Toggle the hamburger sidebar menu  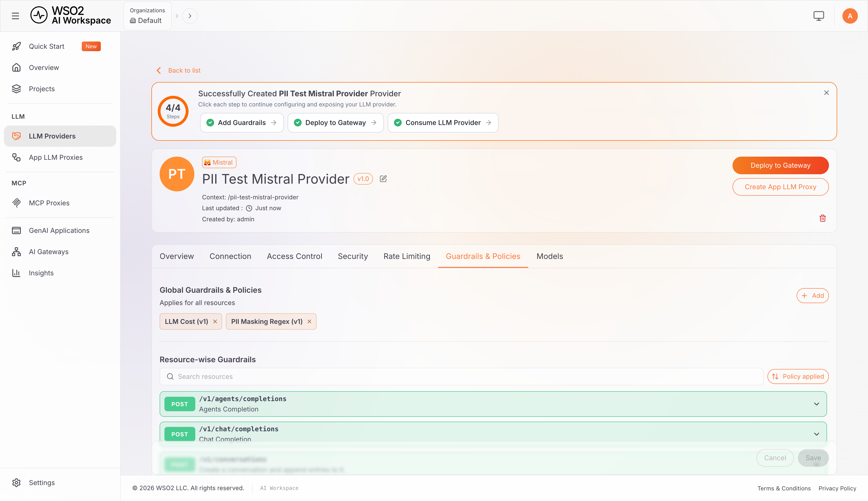click(x=15, y=16)
